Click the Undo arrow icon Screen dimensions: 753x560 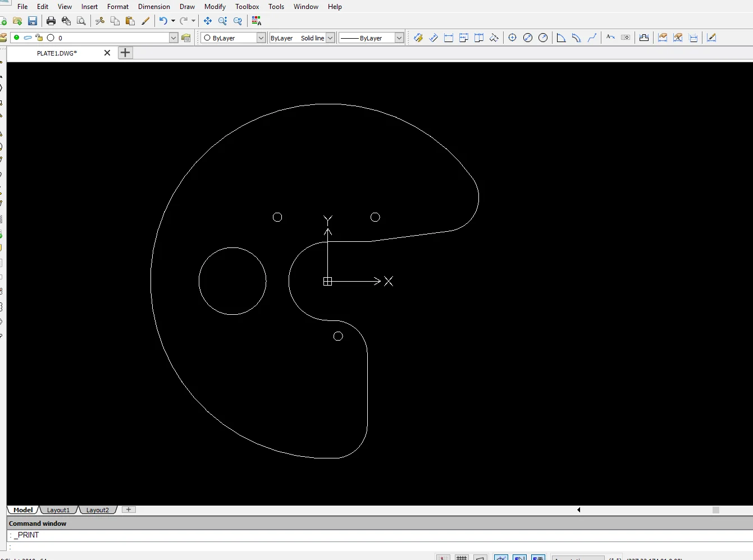click(x=163, y=21)
